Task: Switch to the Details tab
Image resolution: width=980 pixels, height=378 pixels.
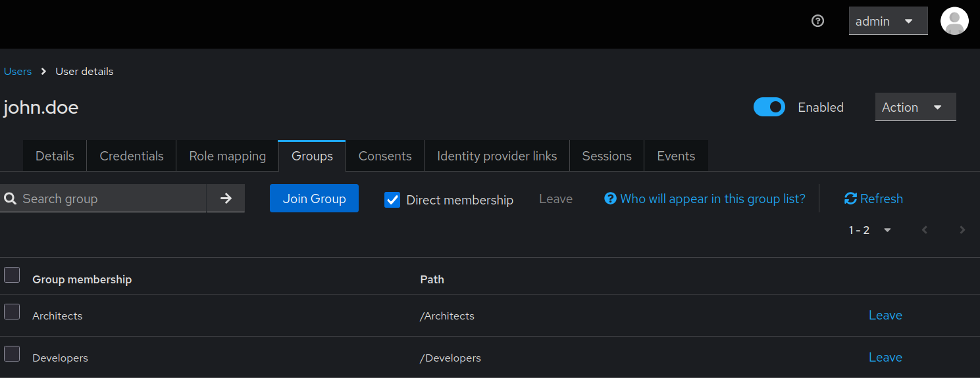Action: (55, 156)
